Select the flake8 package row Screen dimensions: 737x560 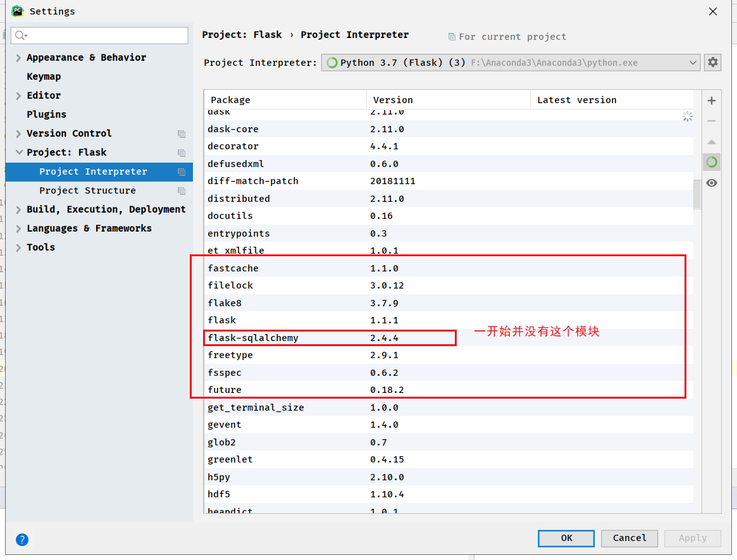(449, 303)
